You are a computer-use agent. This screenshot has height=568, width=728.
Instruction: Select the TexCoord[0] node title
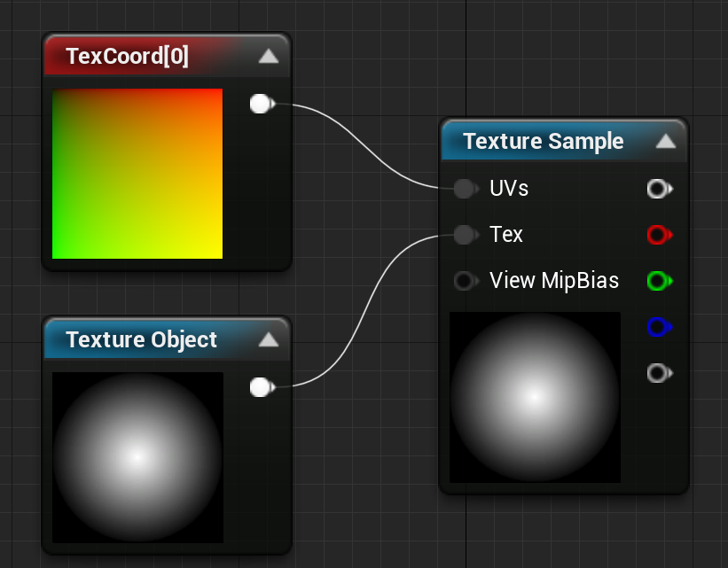pos(127,57)
